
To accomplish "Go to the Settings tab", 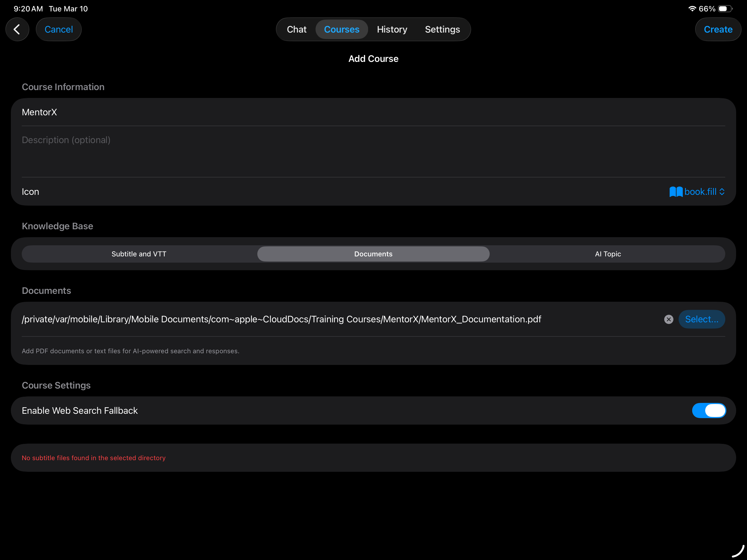I will (442, 29).
